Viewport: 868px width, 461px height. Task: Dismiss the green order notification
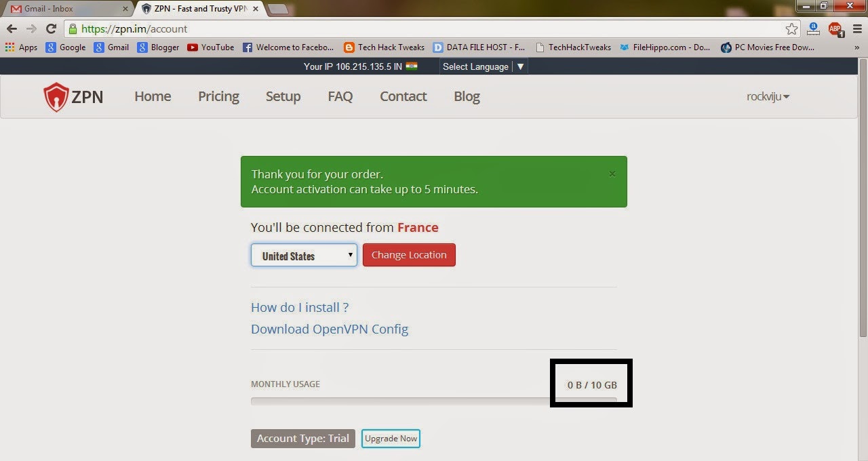coord(612,174)
